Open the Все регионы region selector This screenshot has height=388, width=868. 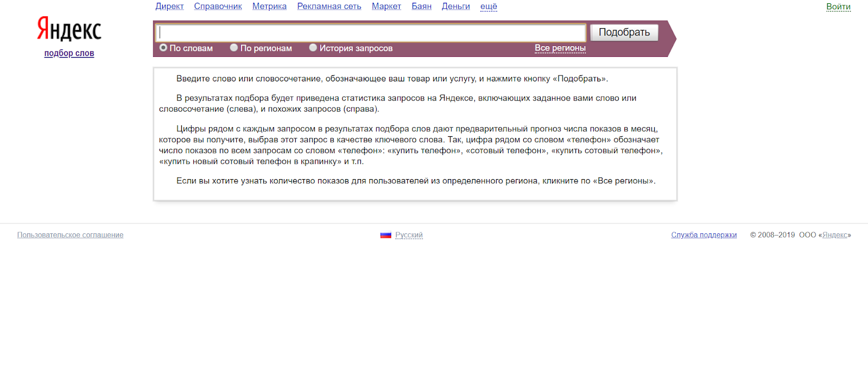coord(560,48)
